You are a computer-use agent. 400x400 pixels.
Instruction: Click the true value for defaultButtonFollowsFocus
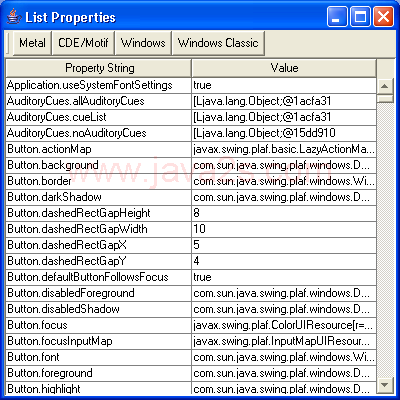[x=284, y=277]
